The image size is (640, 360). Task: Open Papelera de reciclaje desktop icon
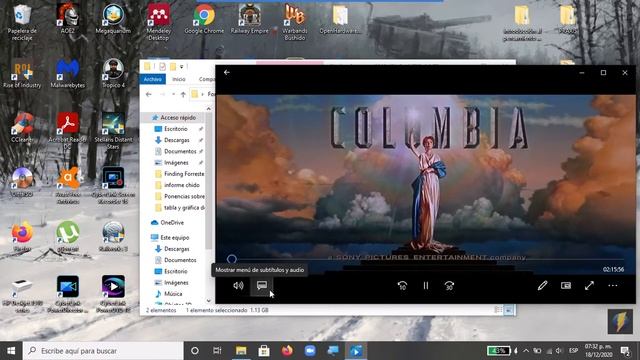pyautogui.click(x=22, y=22)
